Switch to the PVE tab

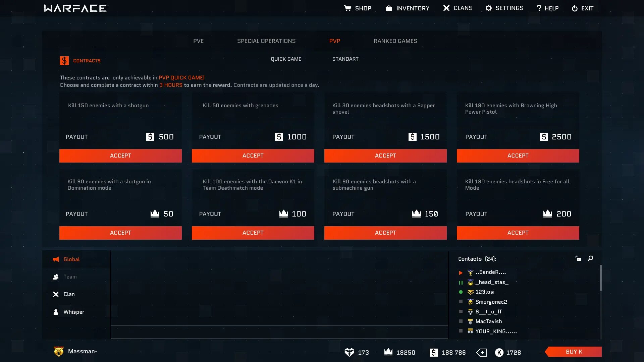pyautogui.click(x=198, y=41)
